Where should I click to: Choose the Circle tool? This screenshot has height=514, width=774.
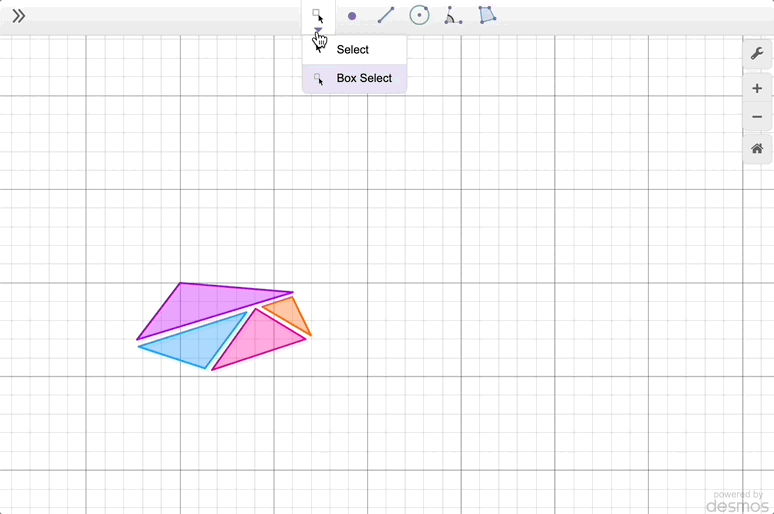tap(420, 16)
